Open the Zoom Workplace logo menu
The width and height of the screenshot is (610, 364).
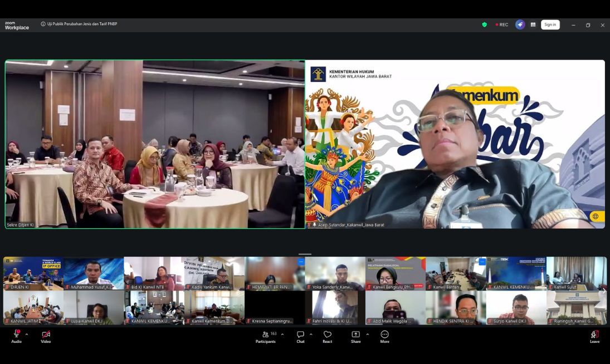tap(17, 26)
